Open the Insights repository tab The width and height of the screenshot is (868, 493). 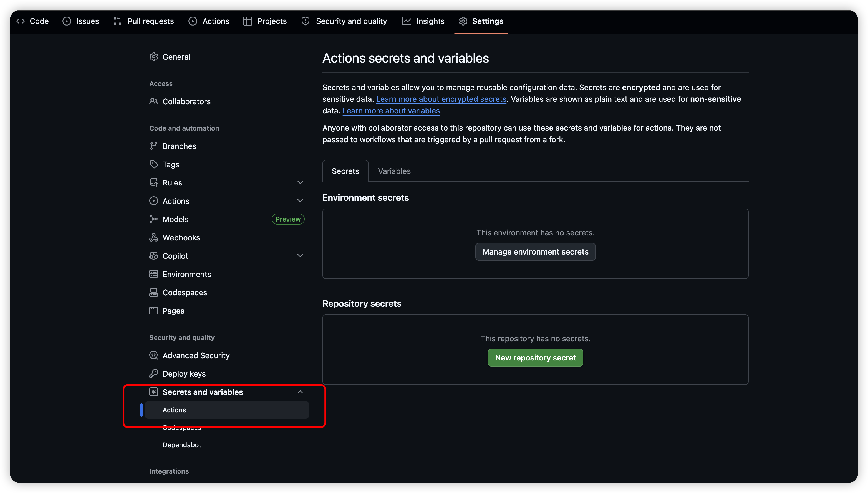423,21
